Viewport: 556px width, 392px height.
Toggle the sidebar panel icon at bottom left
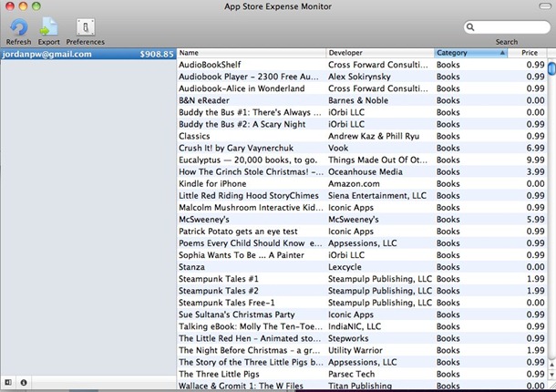[8, 382]
